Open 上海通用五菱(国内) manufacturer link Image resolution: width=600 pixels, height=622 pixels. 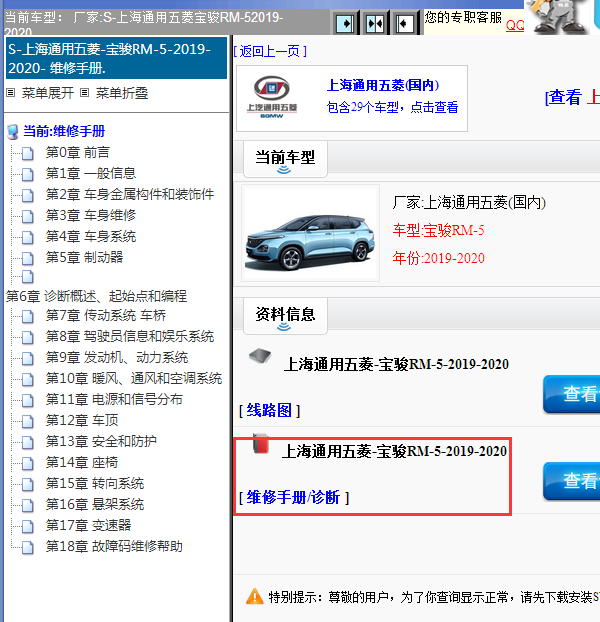click(x=383, y=85)
